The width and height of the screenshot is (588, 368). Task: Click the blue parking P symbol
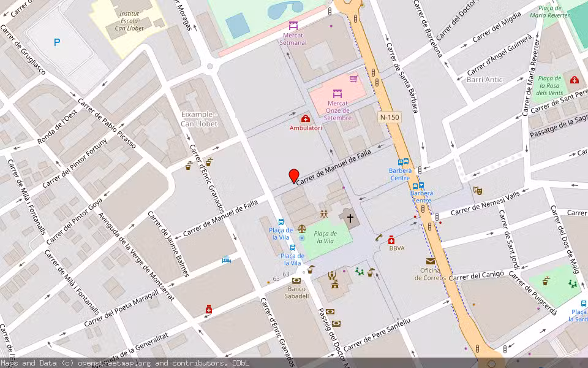56,42
